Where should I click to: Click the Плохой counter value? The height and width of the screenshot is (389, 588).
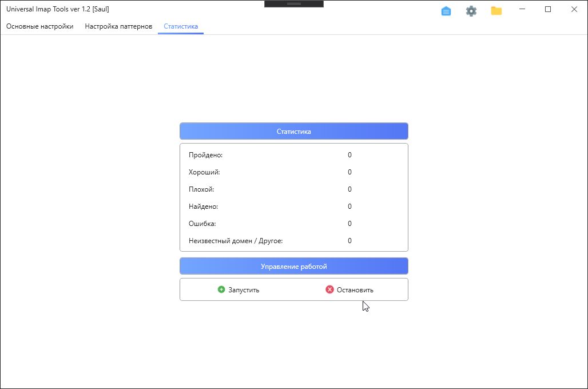coord(349,189)
